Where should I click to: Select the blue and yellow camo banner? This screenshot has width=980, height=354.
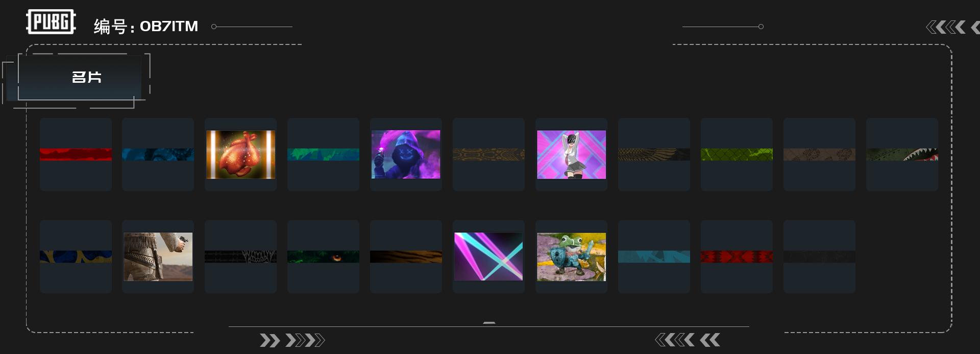pos(76,256)
